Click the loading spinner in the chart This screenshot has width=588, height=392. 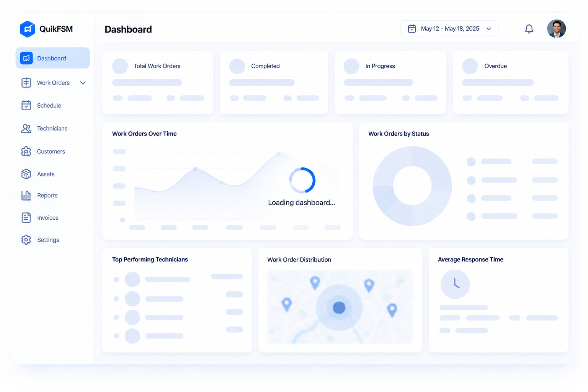302,180
